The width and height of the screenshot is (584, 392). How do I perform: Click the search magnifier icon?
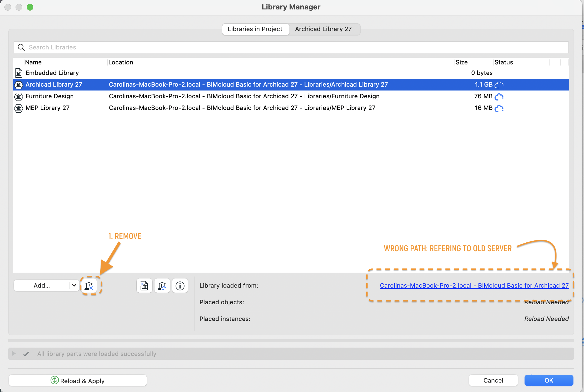(21, 47)
